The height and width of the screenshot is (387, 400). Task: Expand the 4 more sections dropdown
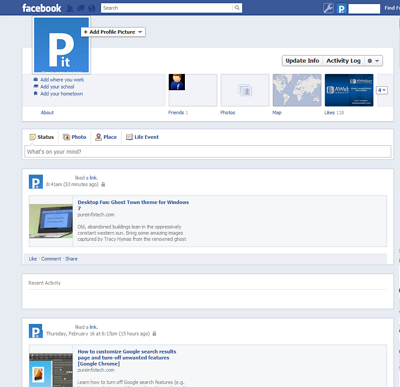click(x=382, y=90)
